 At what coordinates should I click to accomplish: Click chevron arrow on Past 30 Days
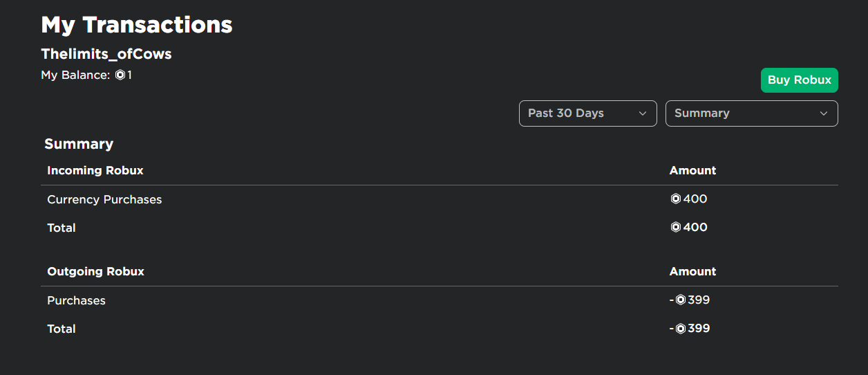tap(643, 113)
